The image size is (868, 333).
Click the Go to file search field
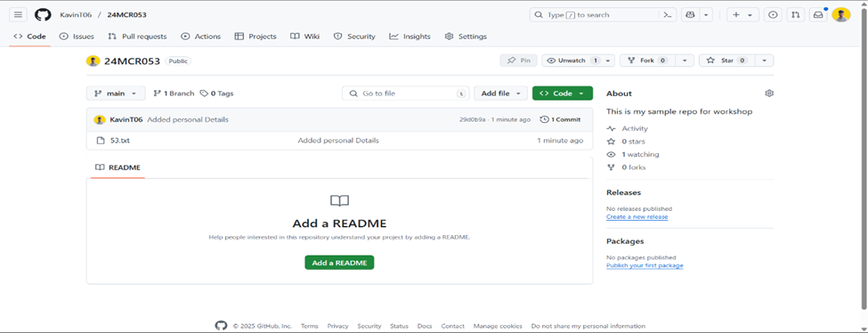click(x=406, y=93)
